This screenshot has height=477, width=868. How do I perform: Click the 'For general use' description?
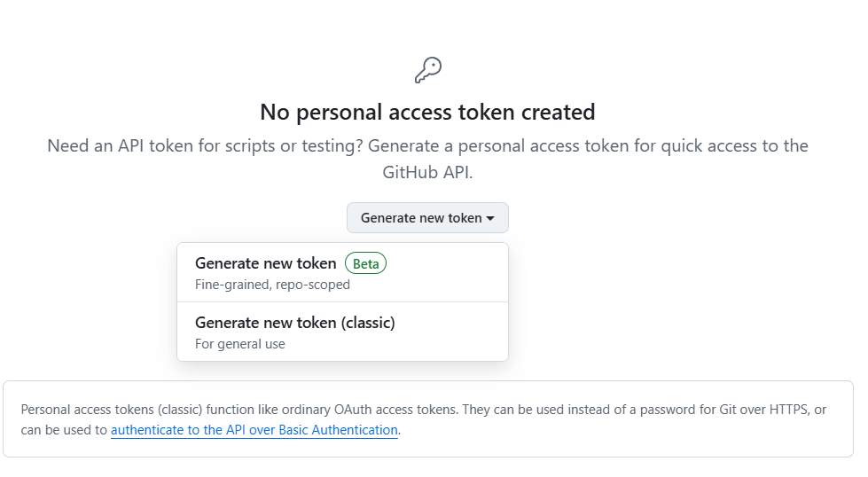tap(239, 344)
